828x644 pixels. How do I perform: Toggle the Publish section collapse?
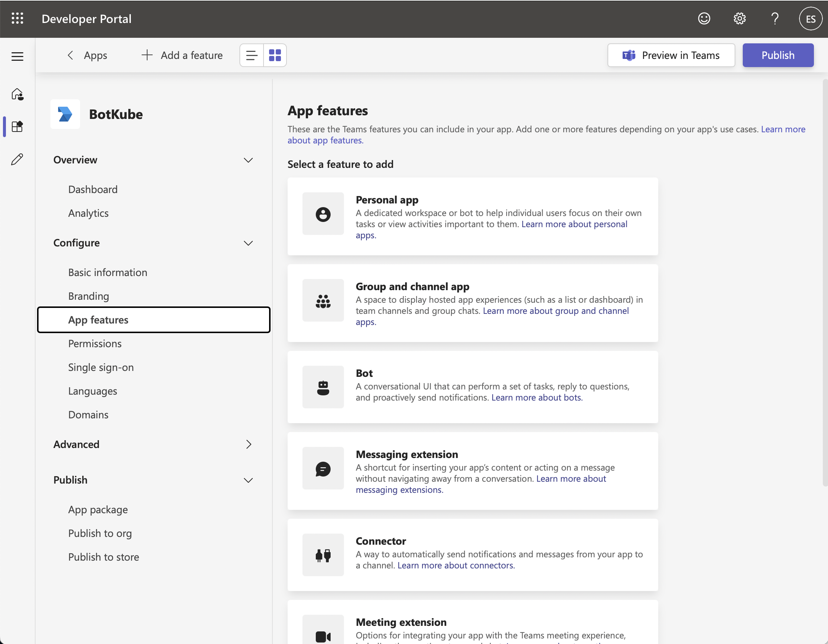[249, 479]
